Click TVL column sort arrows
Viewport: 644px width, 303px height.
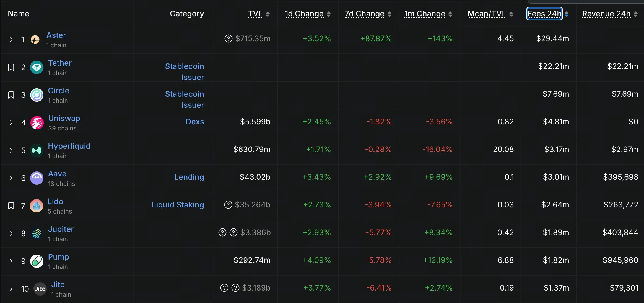[268, 14]
